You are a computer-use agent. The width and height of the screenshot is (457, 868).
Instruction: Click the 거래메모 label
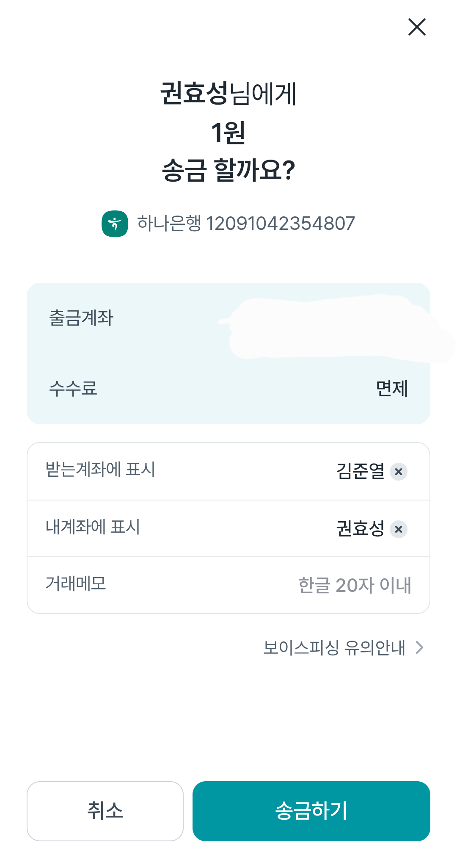point(76,584)
